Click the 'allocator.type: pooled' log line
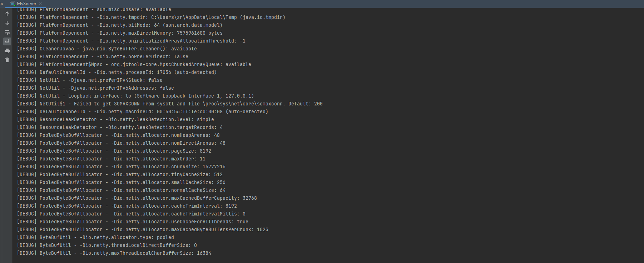The image size is (644, 263). (x=95, y=237)
